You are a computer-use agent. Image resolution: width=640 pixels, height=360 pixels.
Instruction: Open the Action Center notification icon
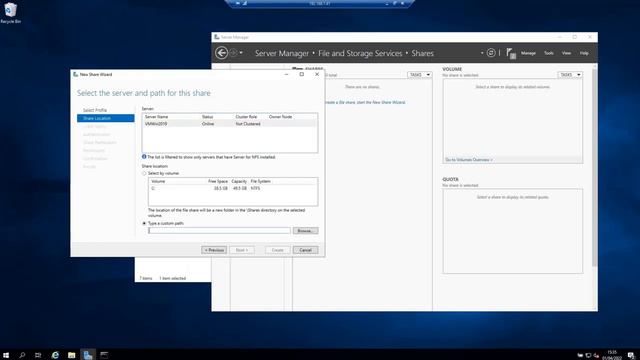631,355
